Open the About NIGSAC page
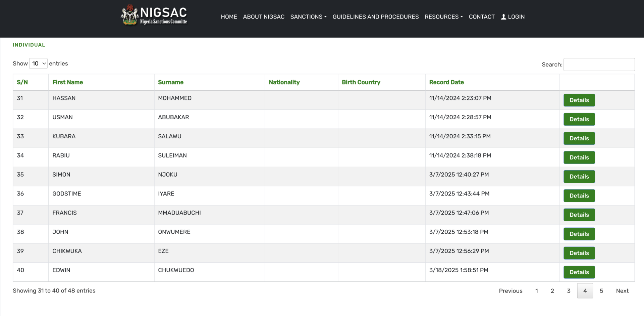Viewport: 644px width, 316px height. pyautogui.click(x=264, y=17)
